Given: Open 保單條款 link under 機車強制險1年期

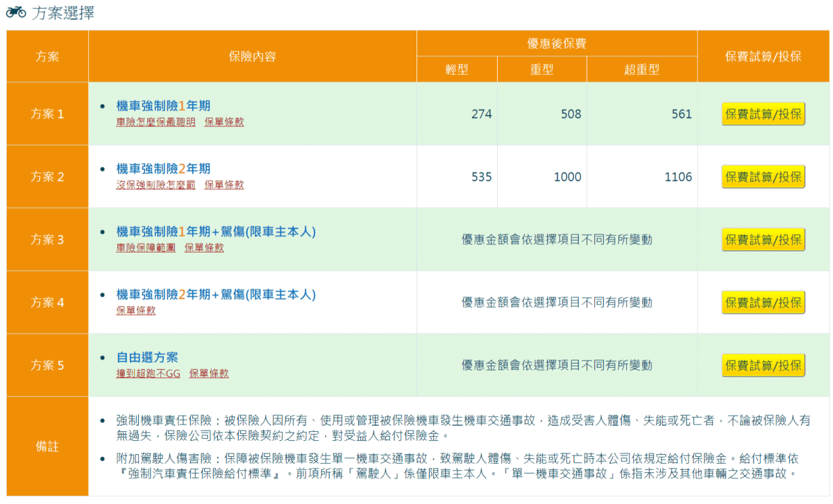Looking at the screenshot, I should (224, 121).
